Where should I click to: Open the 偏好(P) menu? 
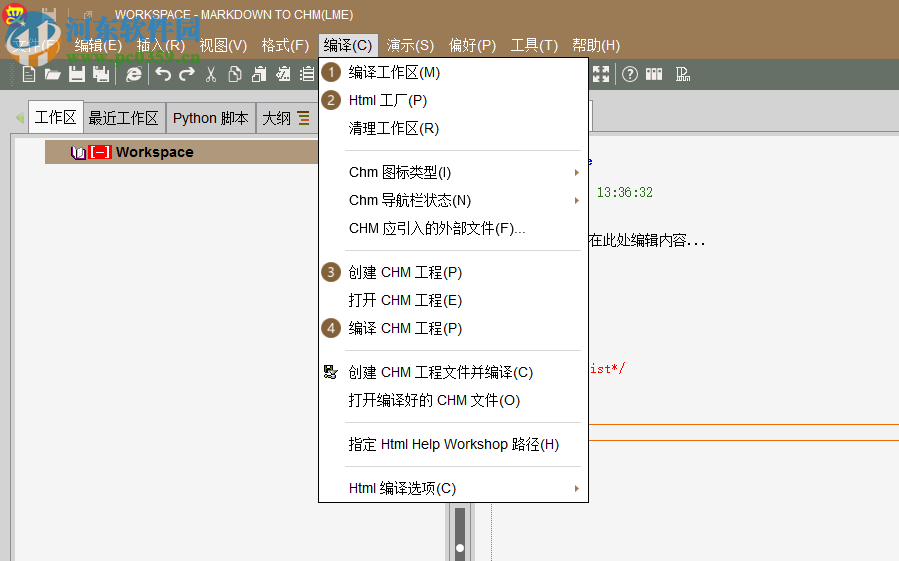tap(472, 45)
